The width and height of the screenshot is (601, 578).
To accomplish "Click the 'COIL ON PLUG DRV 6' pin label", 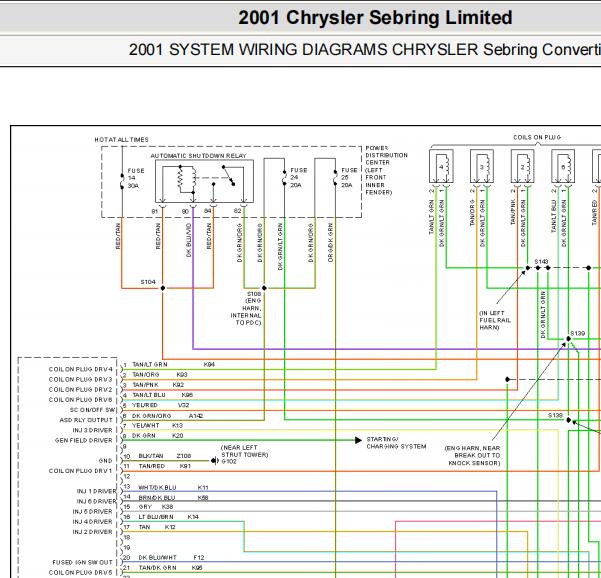I will (81, 400).
